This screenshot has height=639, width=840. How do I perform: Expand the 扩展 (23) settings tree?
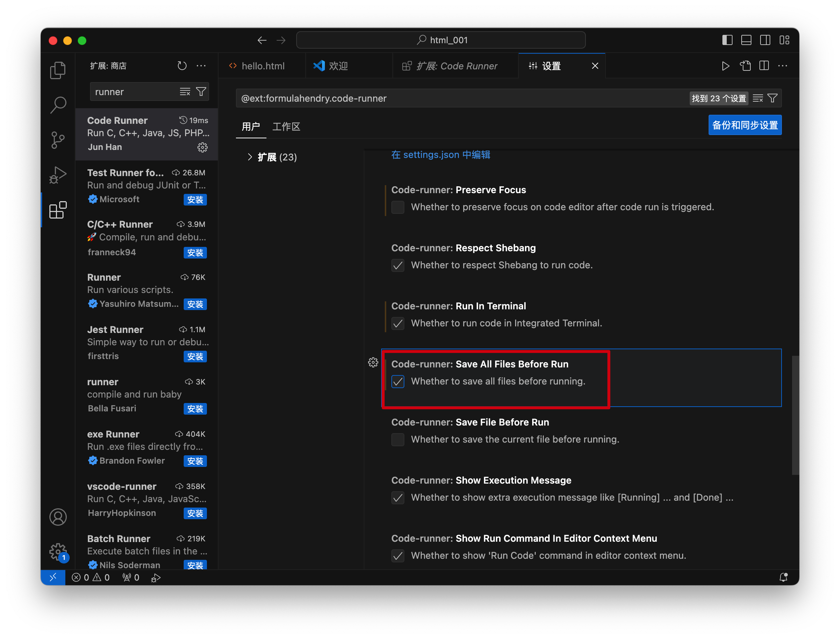(x=250, y=157)
